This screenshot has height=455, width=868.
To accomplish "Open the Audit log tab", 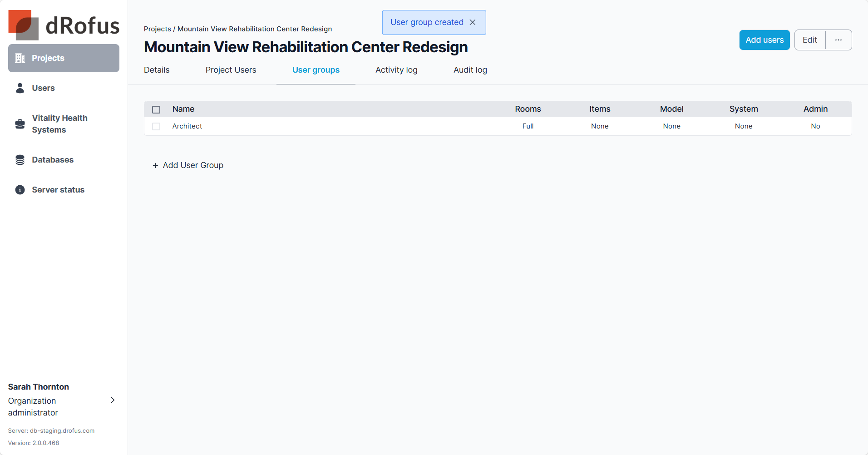I will coord(470,70).
